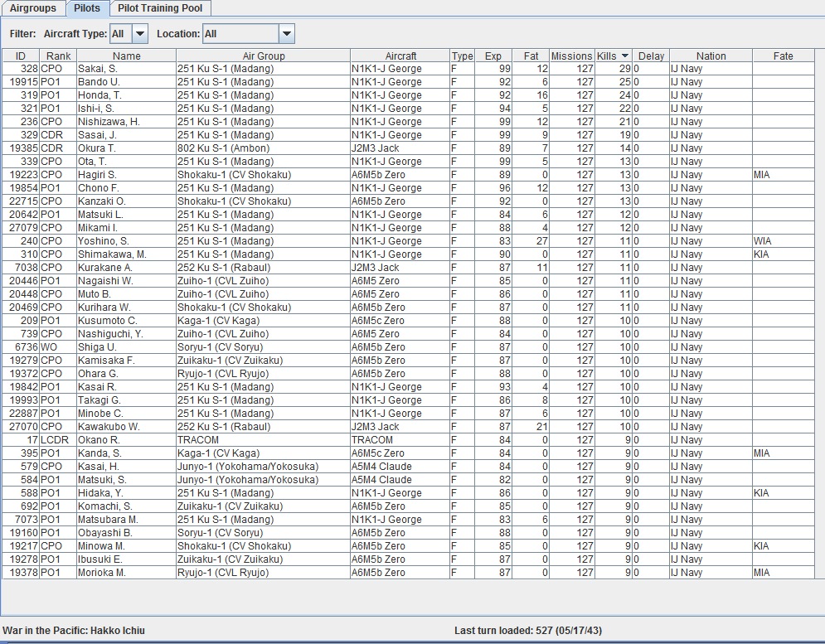Select pilot name Sakai, S.
The width and height of the screenshot is (825, 644).
click(98, 69)
